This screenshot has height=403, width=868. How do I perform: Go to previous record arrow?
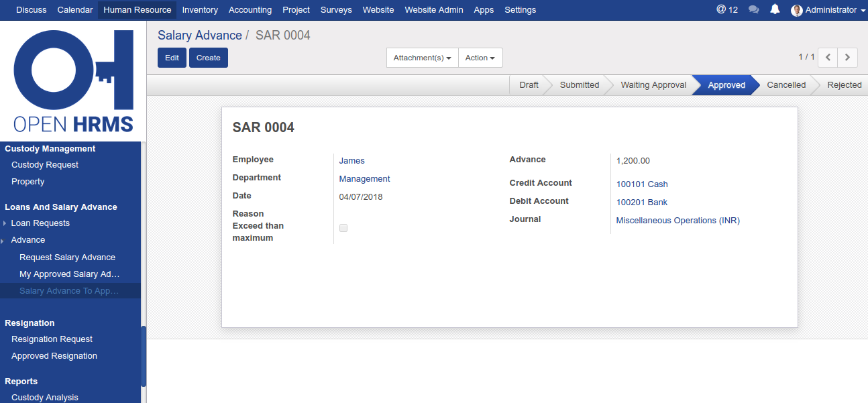click(x=828, y=58)
